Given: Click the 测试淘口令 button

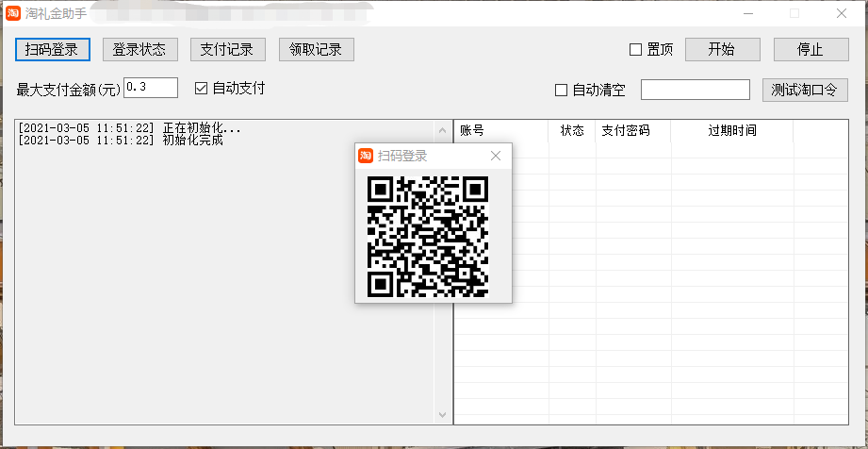Looking at the screenshot, I should tap(805, 90).
